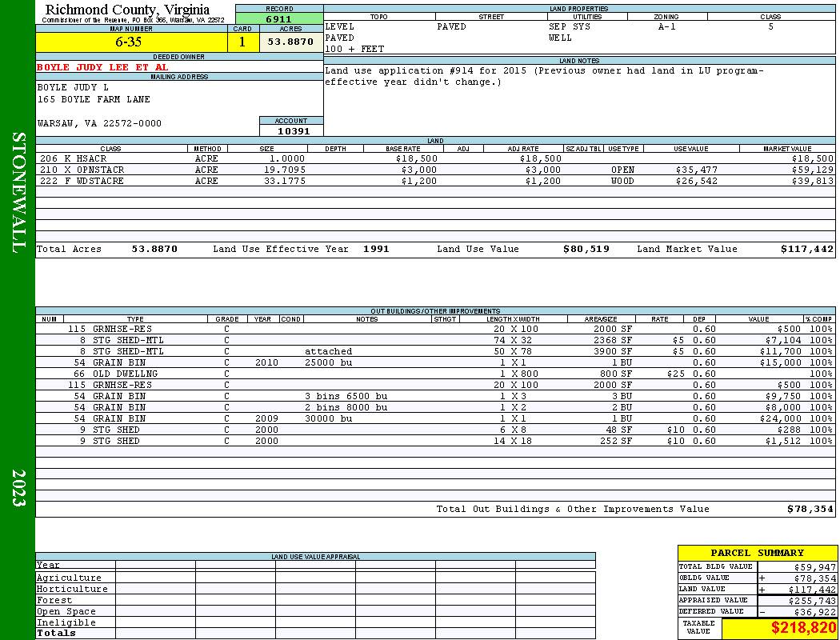Click the PARCEL SUMMARY header
This screenshot has height=640, width=840.
[757, 553]
